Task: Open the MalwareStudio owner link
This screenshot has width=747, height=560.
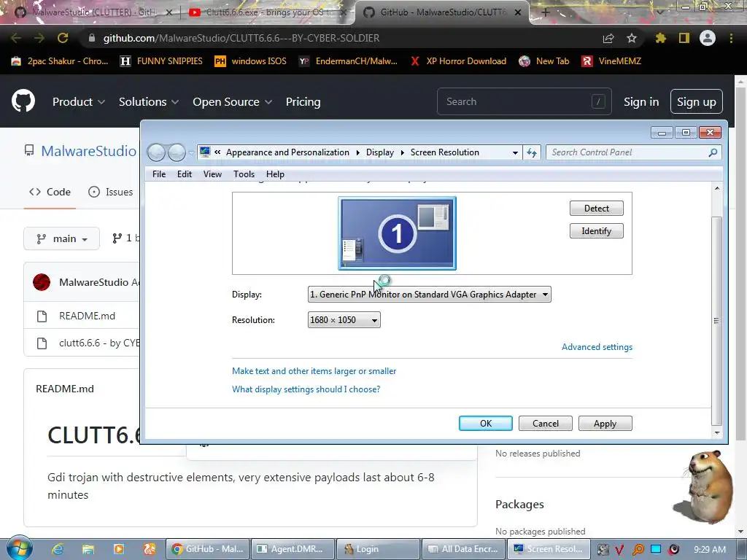Action: coord(88,151)
